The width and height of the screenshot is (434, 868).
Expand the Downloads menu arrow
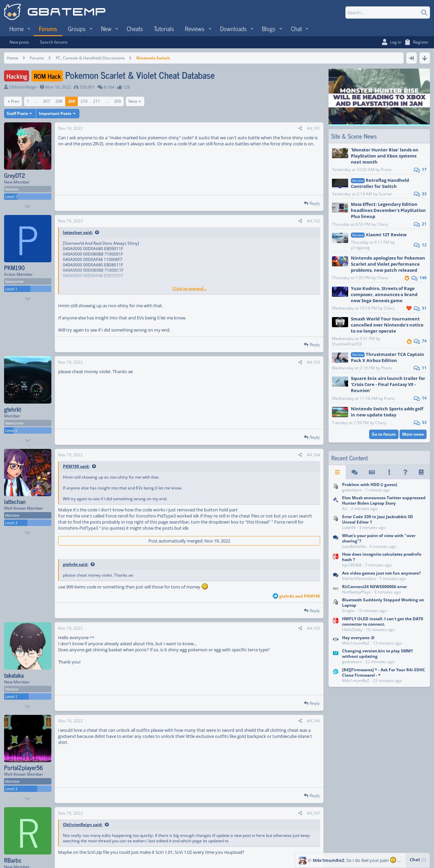coord(252,29)
